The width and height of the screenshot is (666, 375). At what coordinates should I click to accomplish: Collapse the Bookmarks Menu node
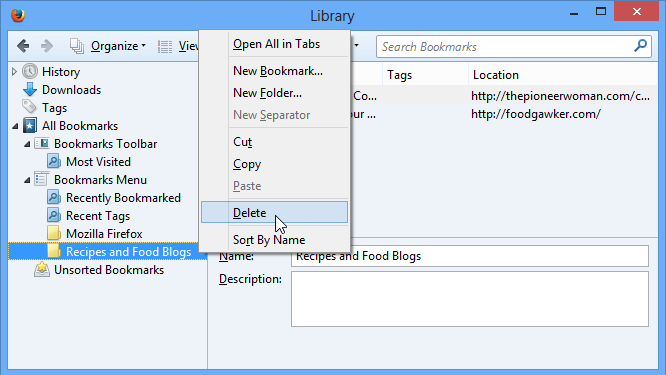(27, 180)
